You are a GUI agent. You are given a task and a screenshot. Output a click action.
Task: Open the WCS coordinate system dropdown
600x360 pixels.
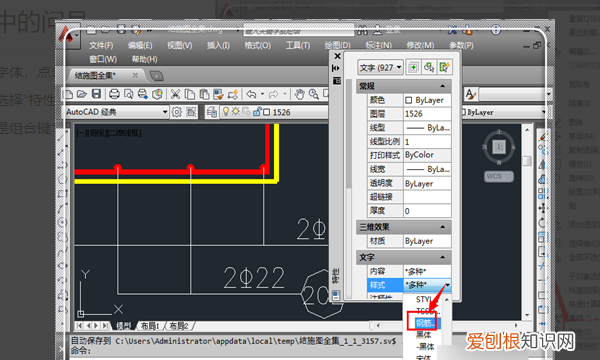tap(499, 176)
